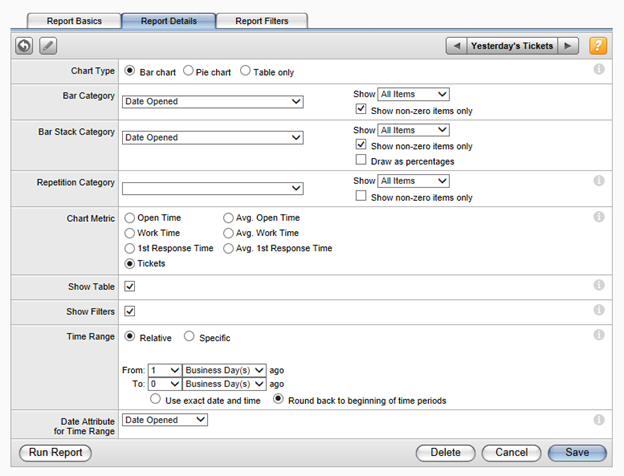Click the circular back arrow icon
Screen dimensions: 624x476
(24, 46)
